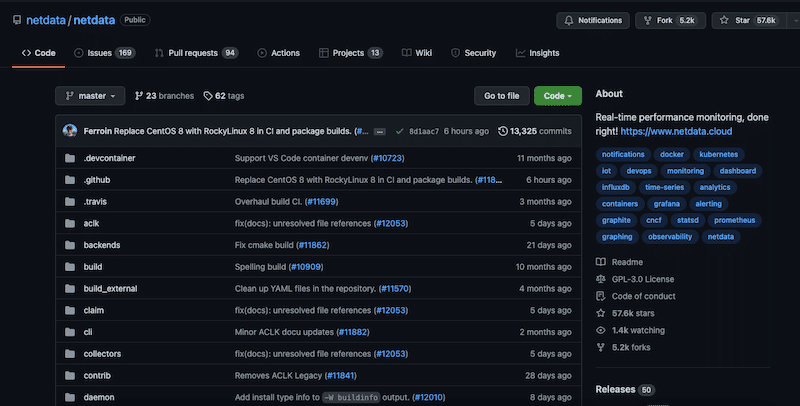Click the observability topic tag
The image size is (800, 406).
pos(670,237)
